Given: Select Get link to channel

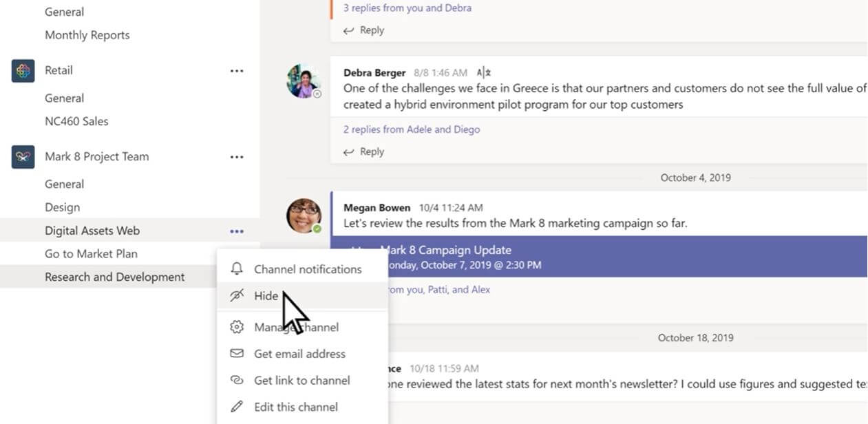Looking at the screenshot, I should [302, 381].
